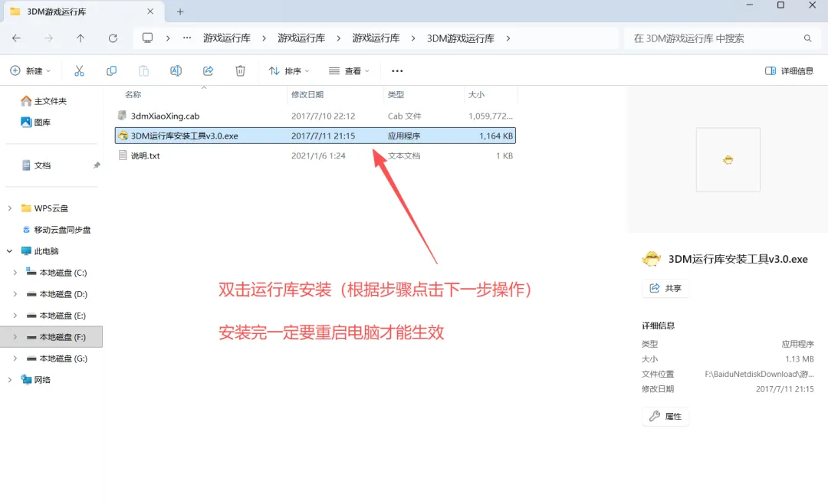Expand 本地磁盘 (D:) chevron
Screen dimensions: 828x504
point(15,294)
